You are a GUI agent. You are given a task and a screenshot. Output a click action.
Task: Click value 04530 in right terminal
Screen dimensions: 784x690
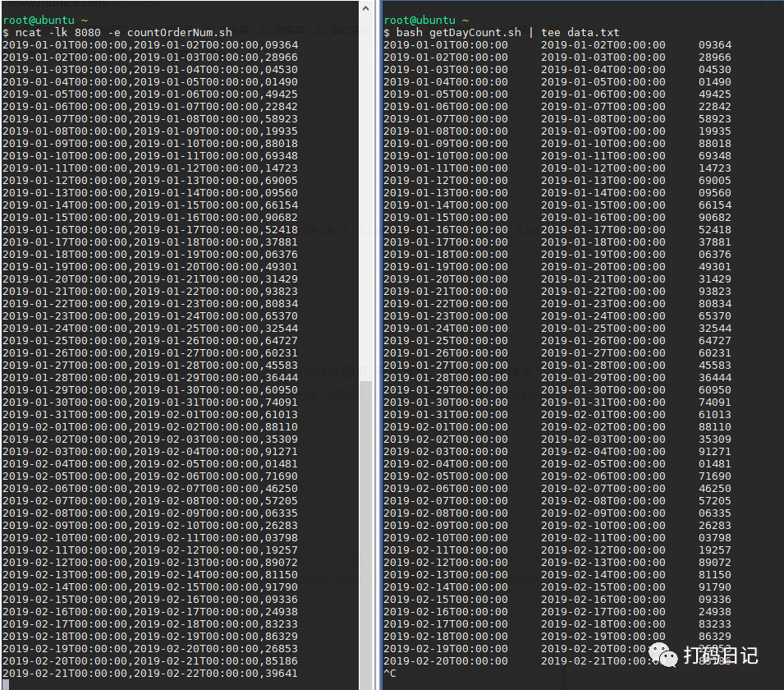[x=715, y=70]
